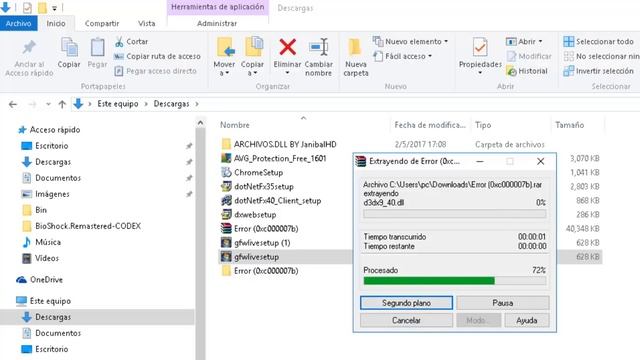Open the Archivo menu tab
Viewport: 640px width, 360px height.
tap(18, 24)
